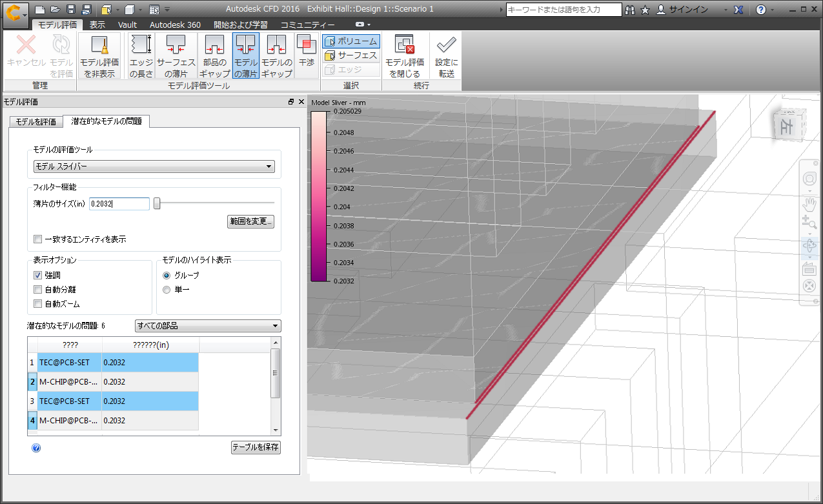Click the 薄片のサイズ(in) input field
This screenshot has height=504, width=823.
point(119,204)
